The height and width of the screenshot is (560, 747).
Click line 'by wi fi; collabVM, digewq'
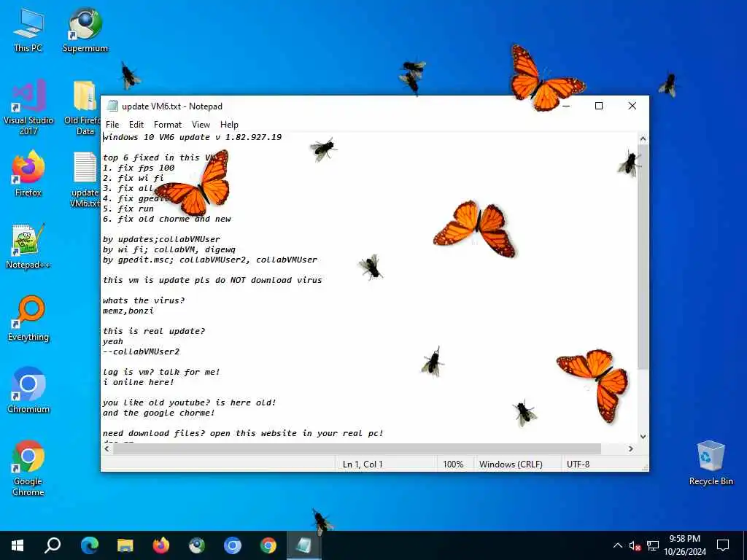click(169, 249)
